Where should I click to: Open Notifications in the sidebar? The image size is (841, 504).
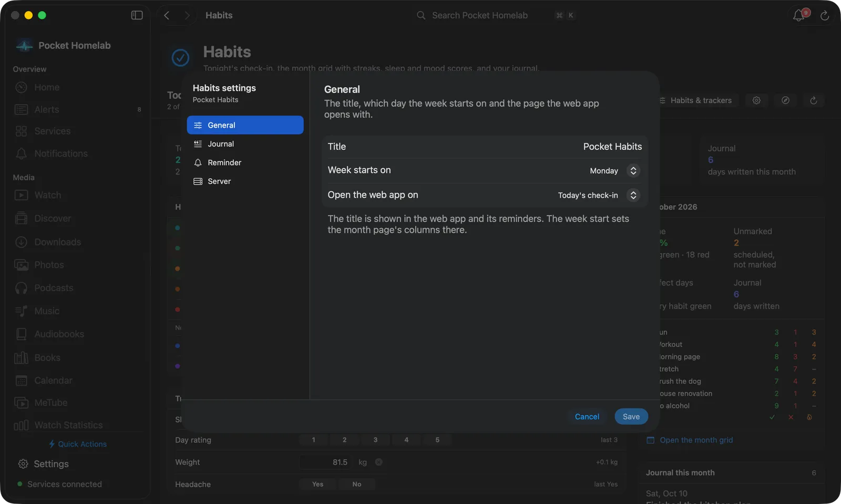[78, 153]
